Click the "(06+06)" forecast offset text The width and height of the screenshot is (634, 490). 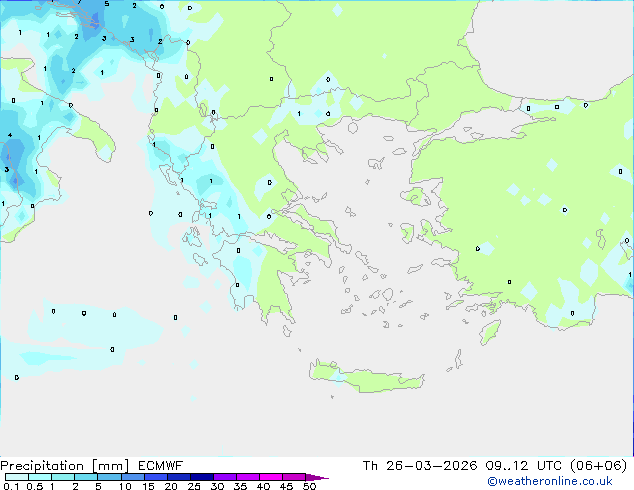[598, 466]
